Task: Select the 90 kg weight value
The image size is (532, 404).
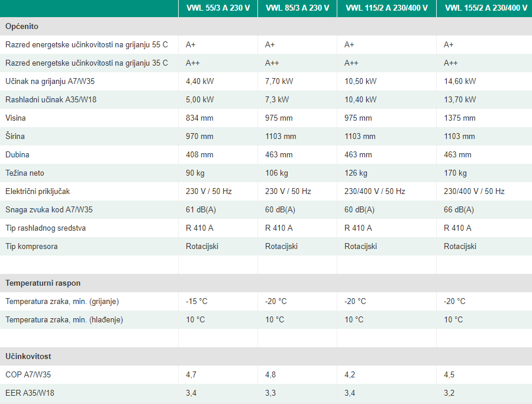Action: [195, 173]
